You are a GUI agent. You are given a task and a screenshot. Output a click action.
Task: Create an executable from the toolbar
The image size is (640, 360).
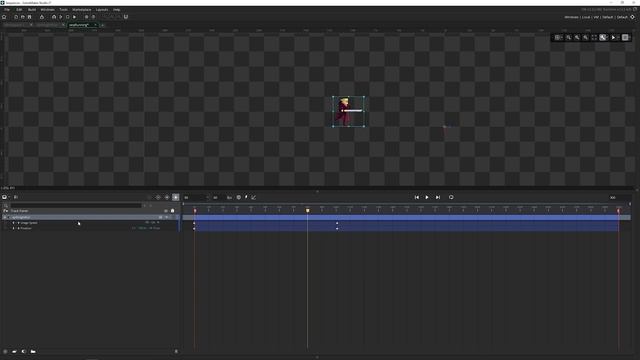42,17
